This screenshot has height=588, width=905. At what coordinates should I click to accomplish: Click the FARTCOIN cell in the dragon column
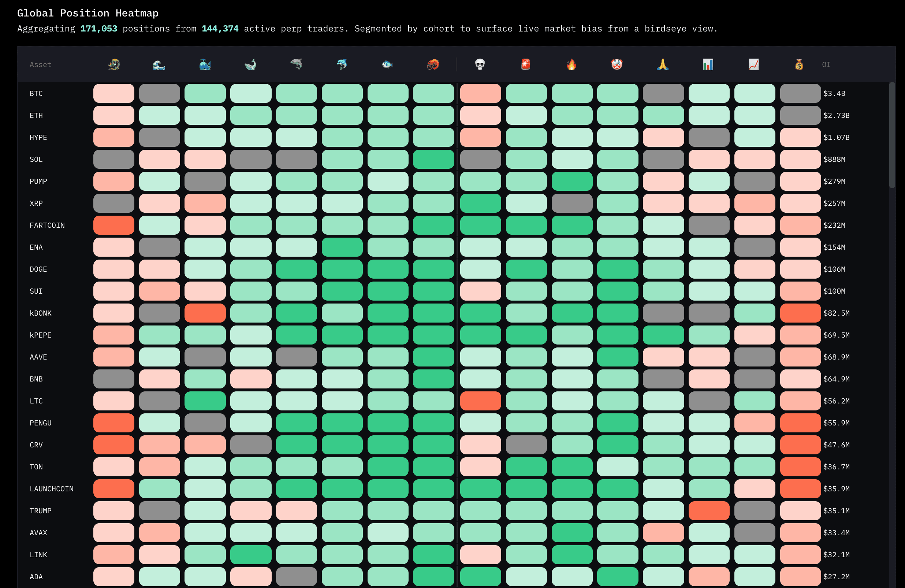[114, 225]
